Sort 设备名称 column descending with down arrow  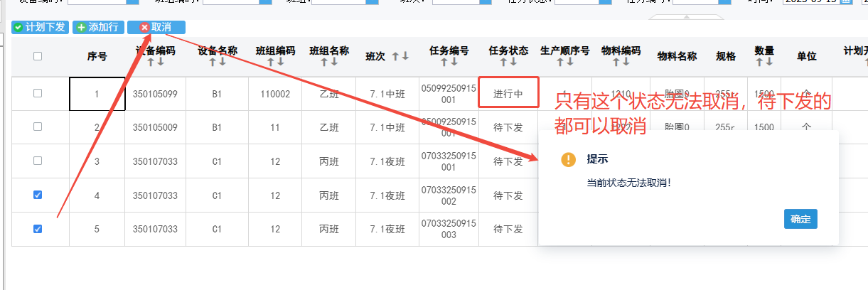[x=223, y=63]
